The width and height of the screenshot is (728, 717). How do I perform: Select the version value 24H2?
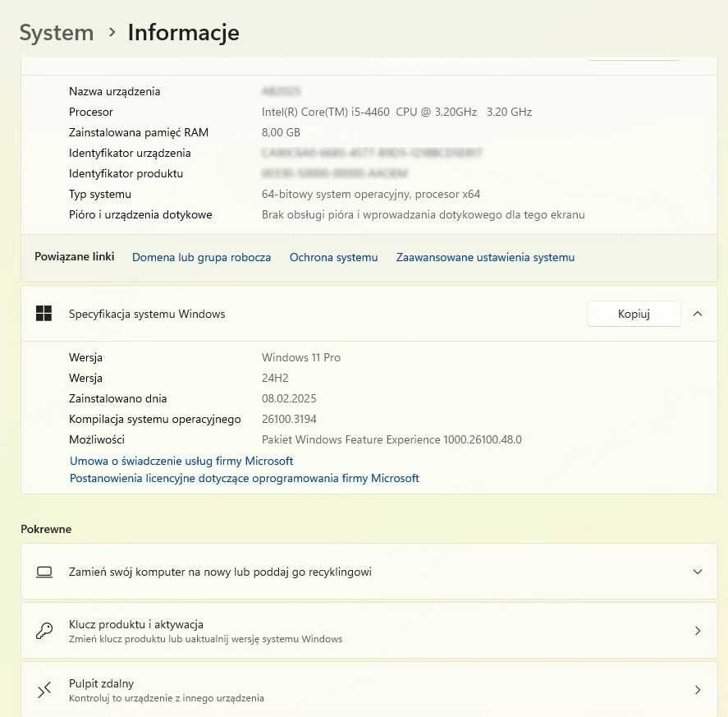275,378
